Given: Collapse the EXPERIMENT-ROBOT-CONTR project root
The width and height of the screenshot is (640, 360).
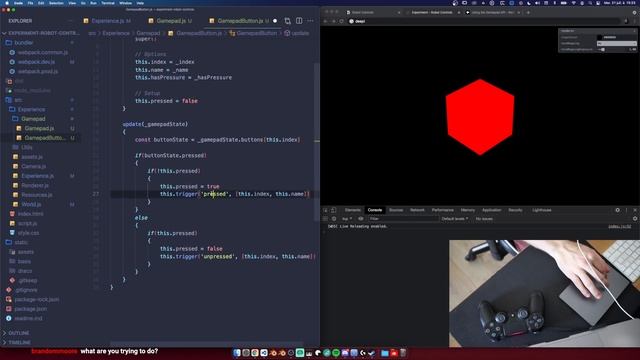Looking at the screenshot, I should (x=41, y=33).
